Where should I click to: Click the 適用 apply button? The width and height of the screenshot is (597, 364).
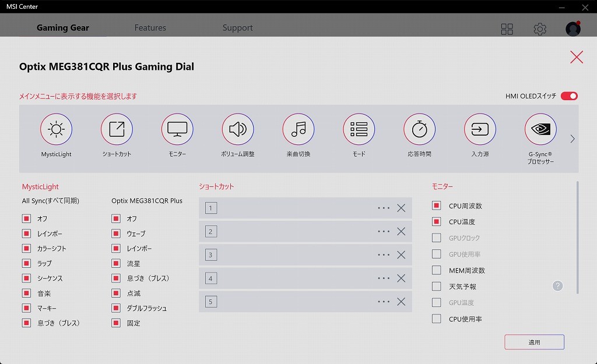pos(534,342)
